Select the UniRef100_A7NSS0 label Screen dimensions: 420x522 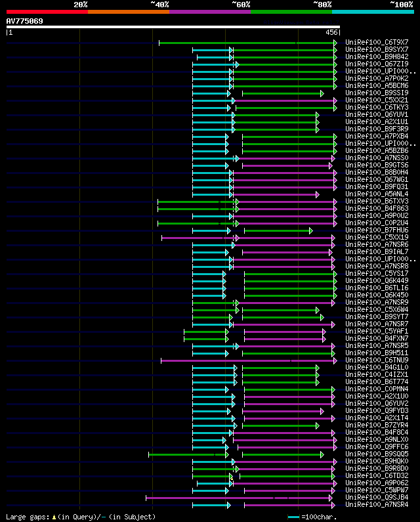pyautogui.click(x=377, y=158)
